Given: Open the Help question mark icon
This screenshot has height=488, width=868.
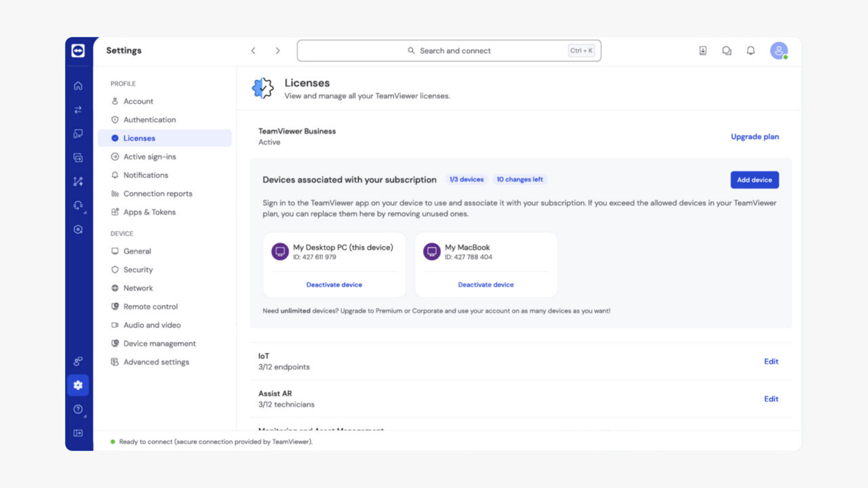Looking at the screenshot, I should (78, 409).
